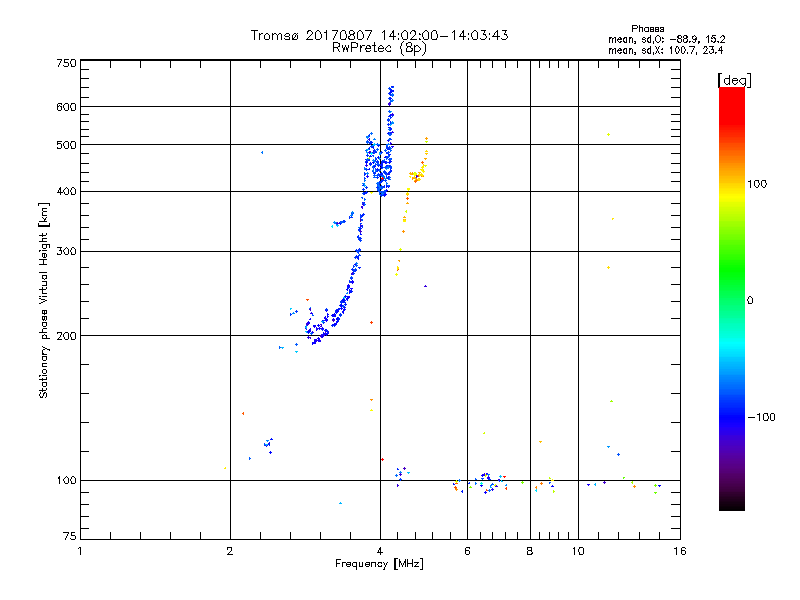Click the 'Phases' header in the stats block

click(x=647, y=29)
